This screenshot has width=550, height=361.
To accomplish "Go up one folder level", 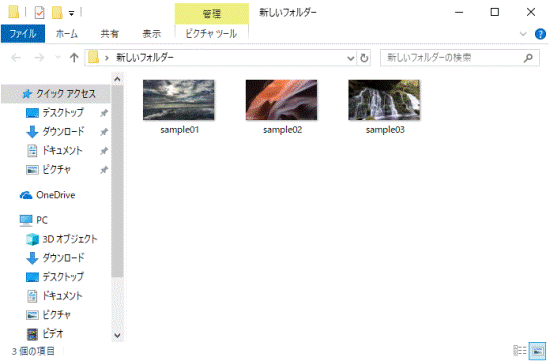I will (x=74, y=58).
